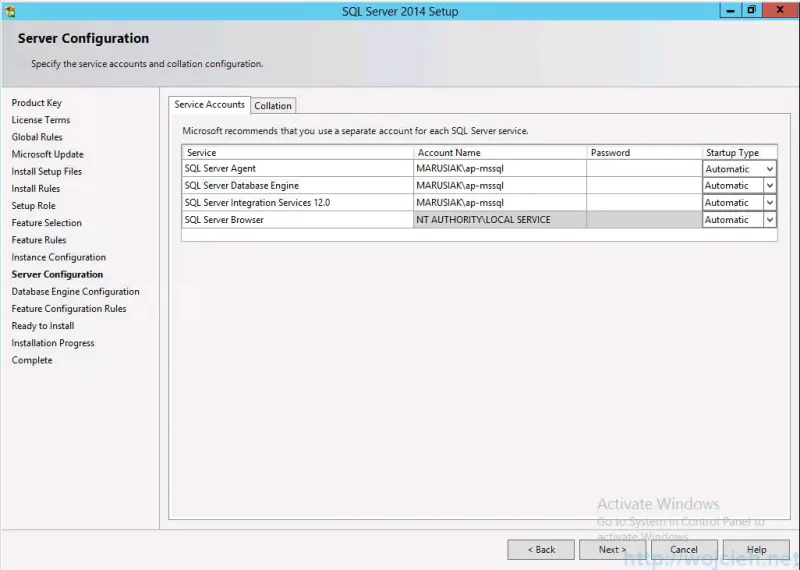Click the Account Name column header

(500, 153)
